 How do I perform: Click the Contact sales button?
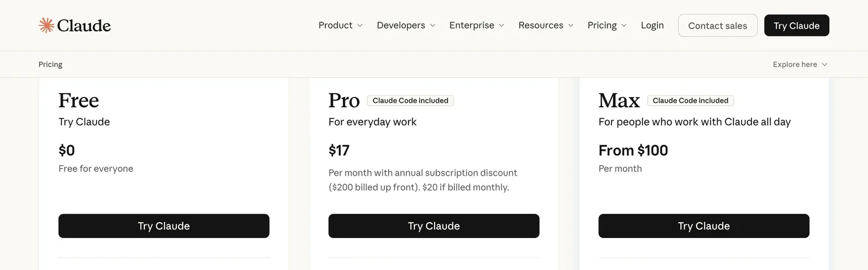[x=717, y=25]
